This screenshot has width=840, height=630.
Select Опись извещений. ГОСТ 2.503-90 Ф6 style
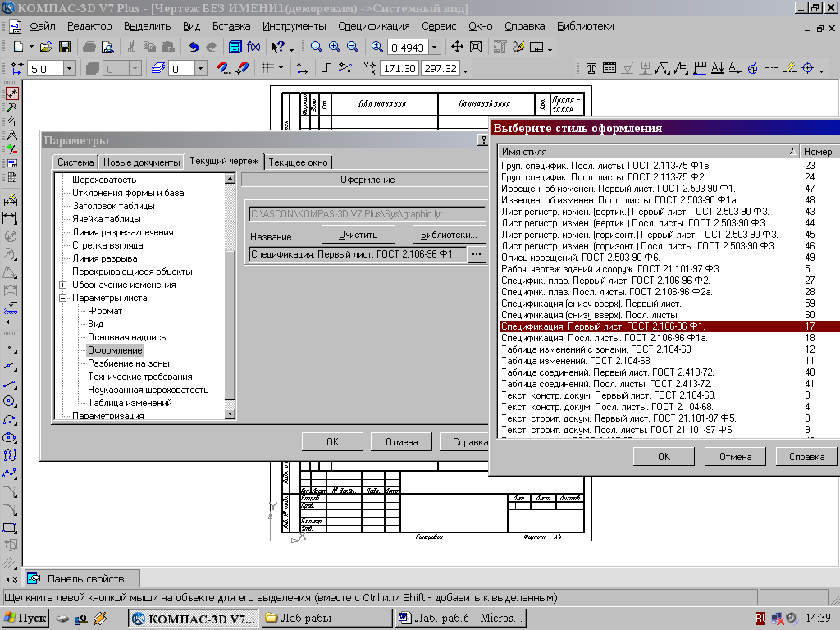[x=580, y=258]
